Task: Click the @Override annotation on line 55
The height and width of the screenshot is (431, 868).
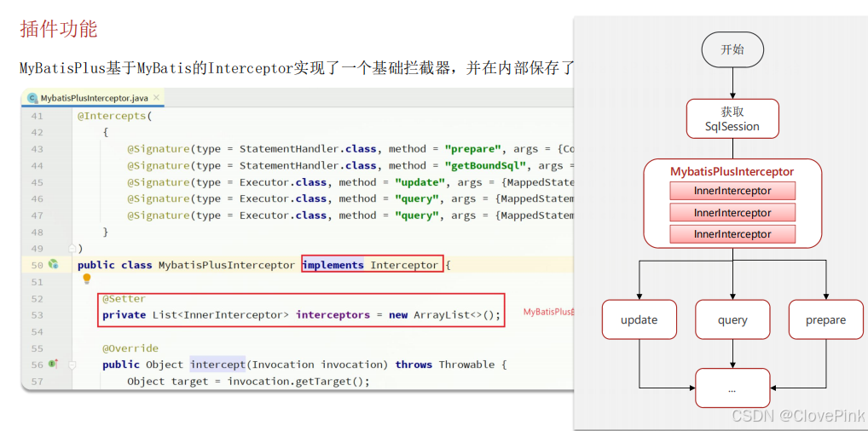Action: [130, 348]
